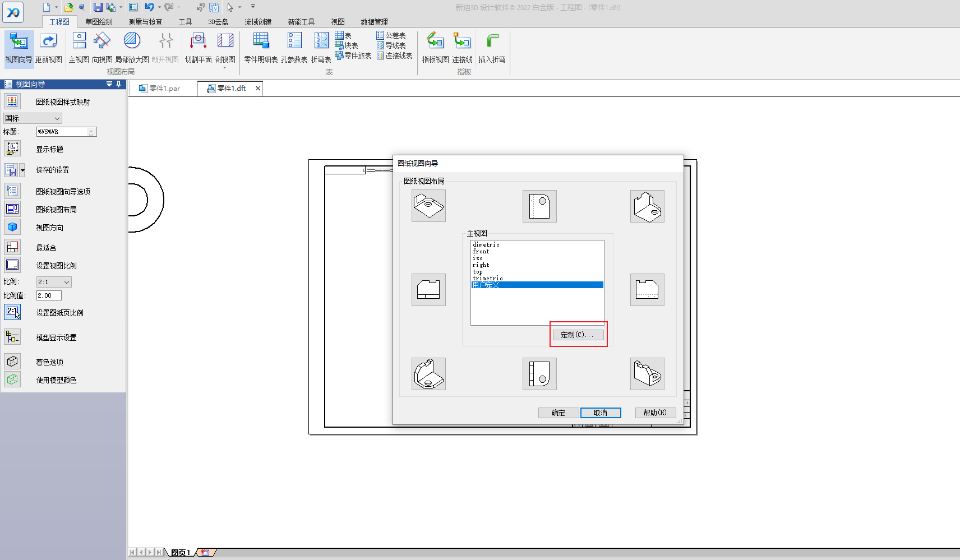Image resolution: width=960 pixels, height=560 pixels.
Task: Click the 显示标题 (Show Caption) icon
Action: (x=12, y=149)
